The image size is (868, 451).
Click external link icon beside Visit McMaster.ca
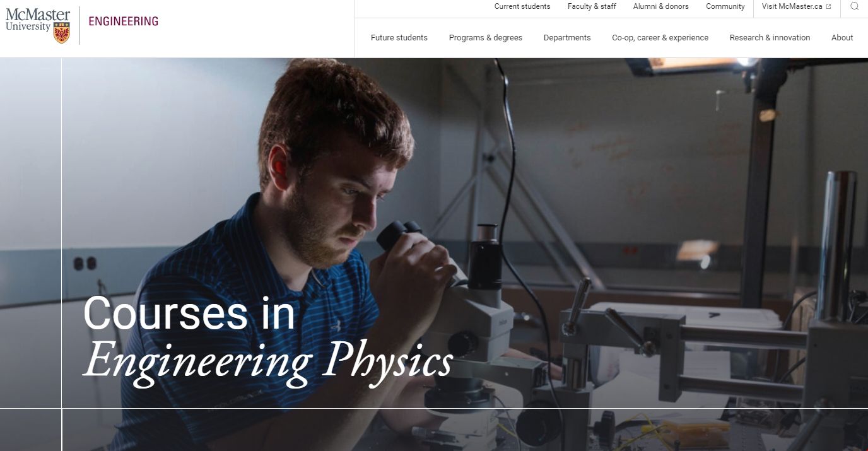tap(828, 7)
